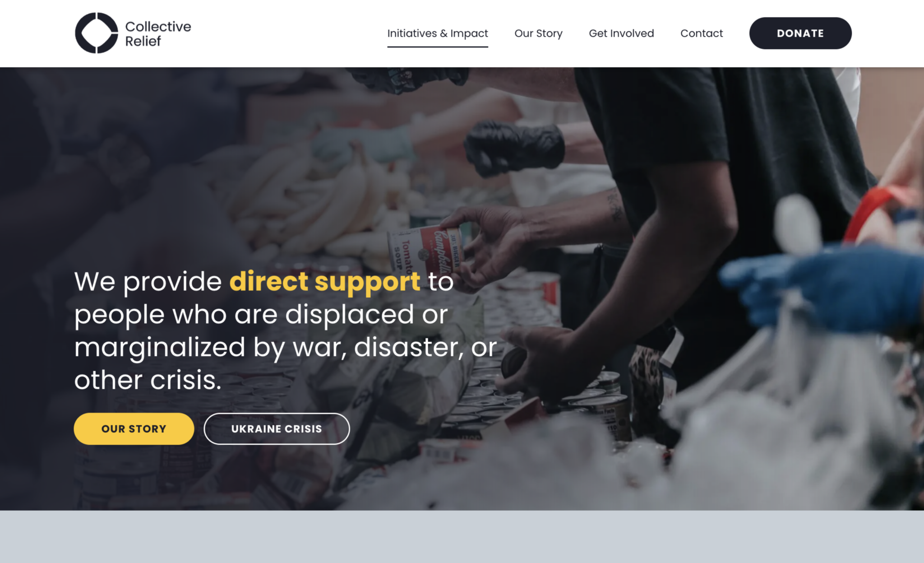The height and width of the screenshot is (563, 924).
Task: Go to Our Story in the navigation bar
Action: coord(538,33)
